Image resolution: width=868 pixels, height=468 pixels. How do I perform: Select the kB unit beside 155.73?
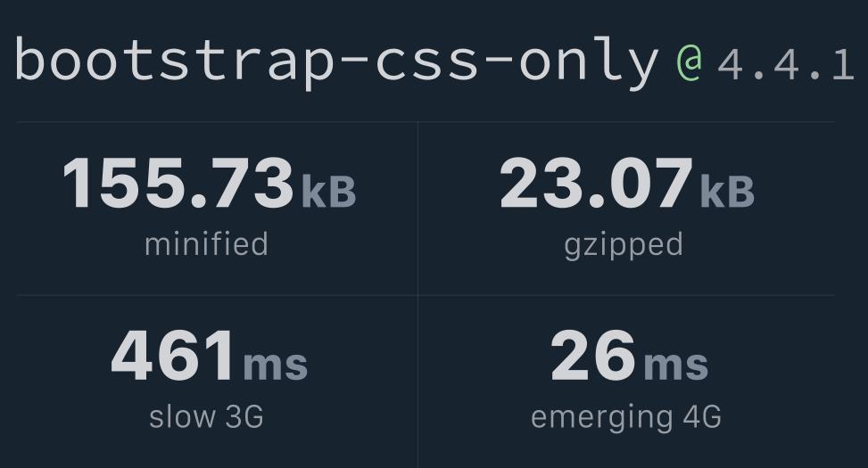[x=329, y=192]
